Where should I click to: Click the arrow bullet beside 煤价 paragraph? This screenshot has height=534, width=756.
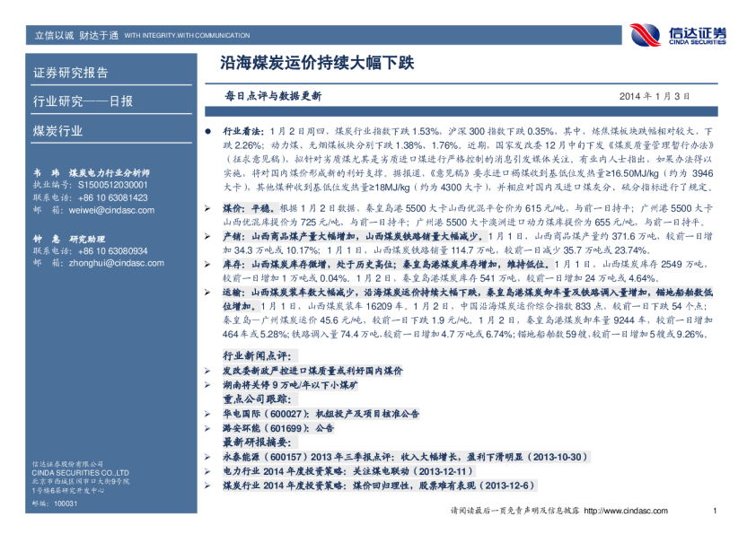pyautogui.click(x=209, y=206)
